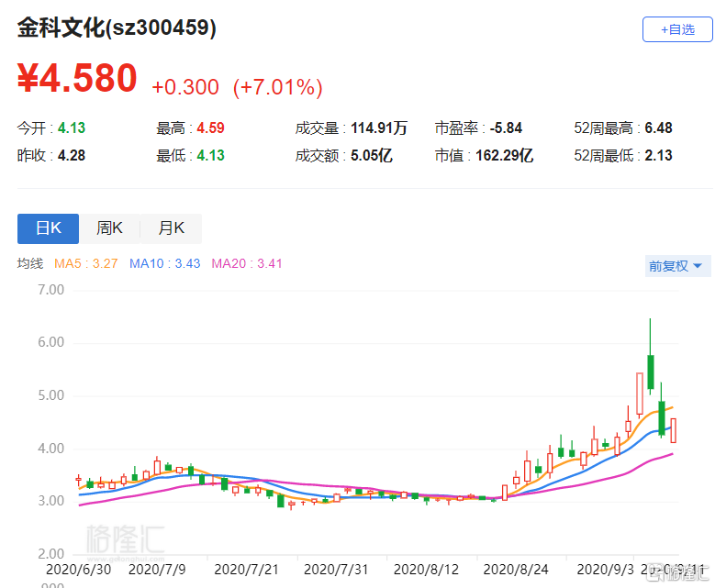715x588 pixels.
Task: Switch to 周K weekly chart tab
Action: pos(109,227)
